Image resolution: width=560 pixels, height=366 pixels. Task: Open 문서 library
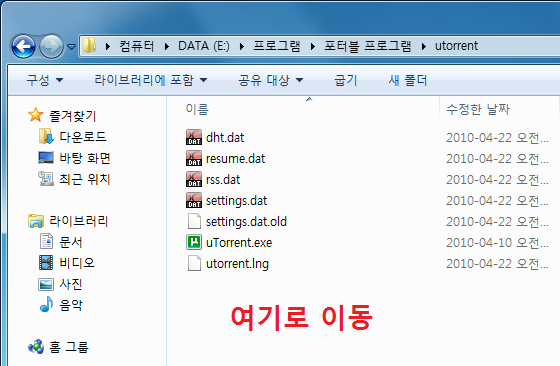point(71,242)
